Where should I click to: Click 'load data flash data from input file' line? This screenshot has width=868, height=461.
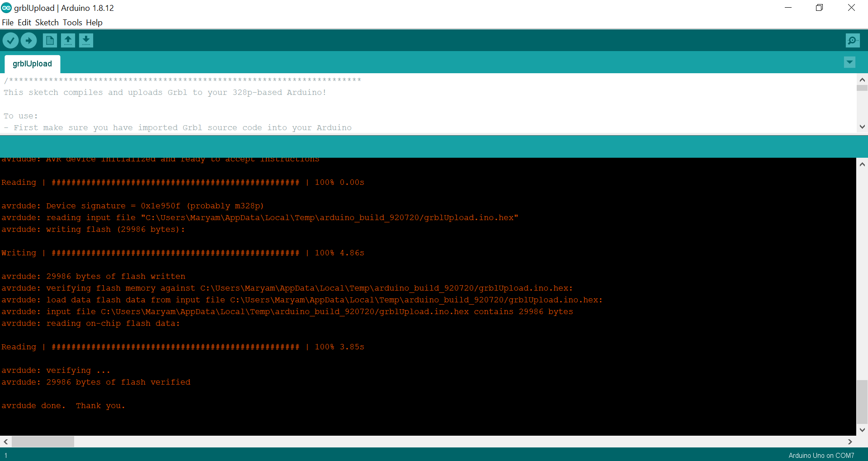(x=302, y=300)
